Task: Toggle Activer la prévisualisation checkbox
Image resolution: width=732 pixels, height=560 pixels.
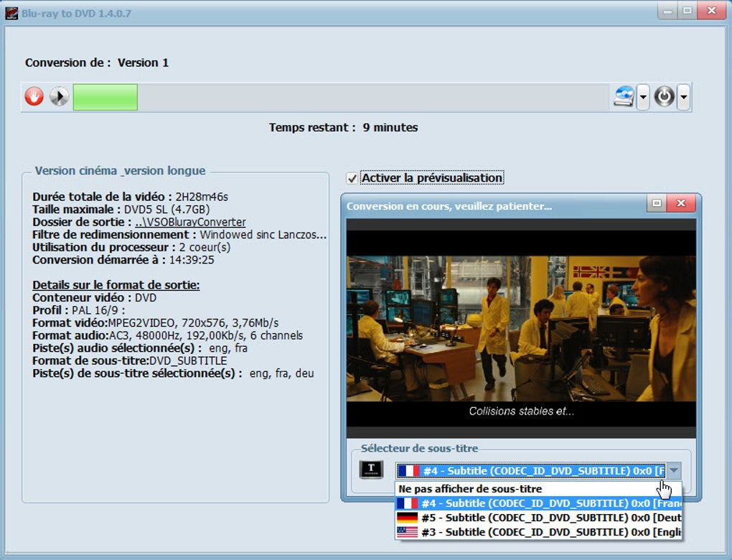Action: 352,178
